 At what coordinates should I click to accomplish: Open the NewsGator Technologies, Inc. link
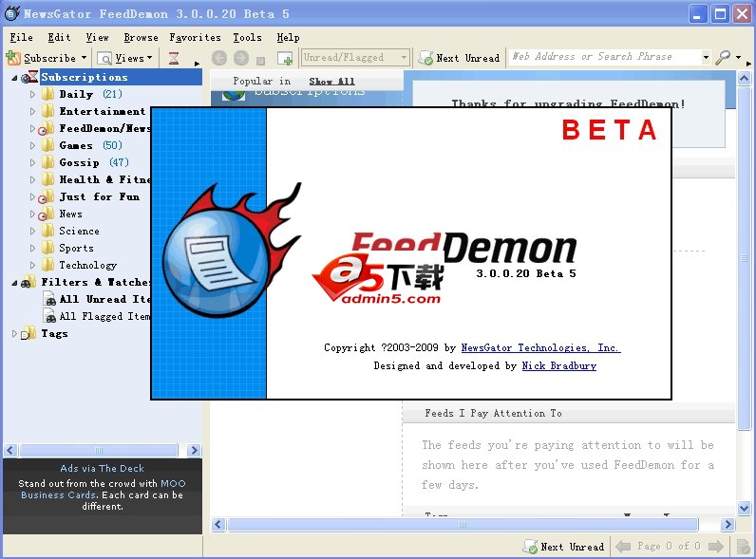click(x=540, y=347)
